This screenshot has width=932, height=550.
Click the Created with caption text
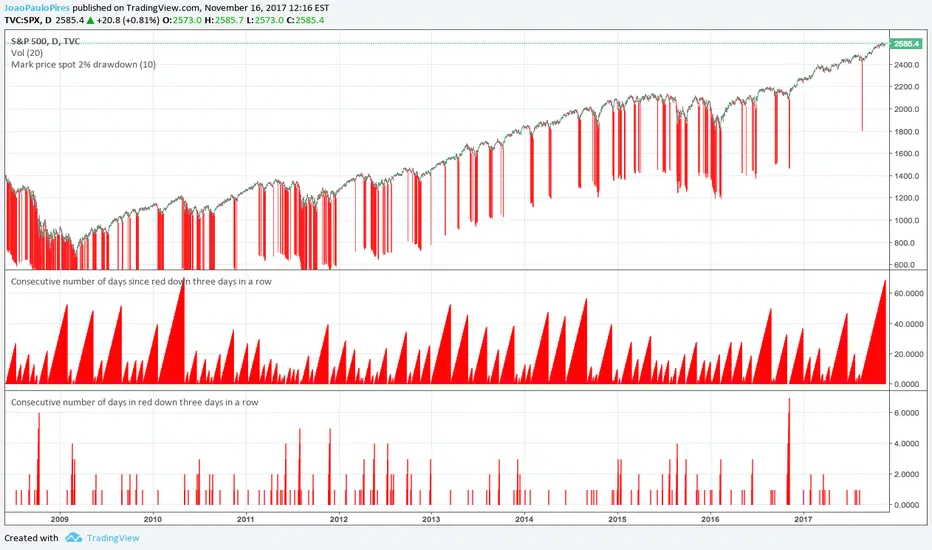tap(32, 538)
